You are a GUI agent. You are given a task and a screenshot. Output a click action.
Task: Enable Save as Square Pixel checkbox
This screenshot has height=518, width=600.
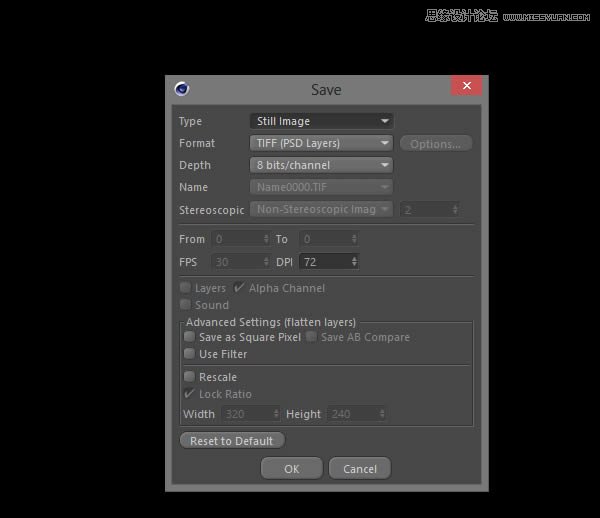point(189,337)
